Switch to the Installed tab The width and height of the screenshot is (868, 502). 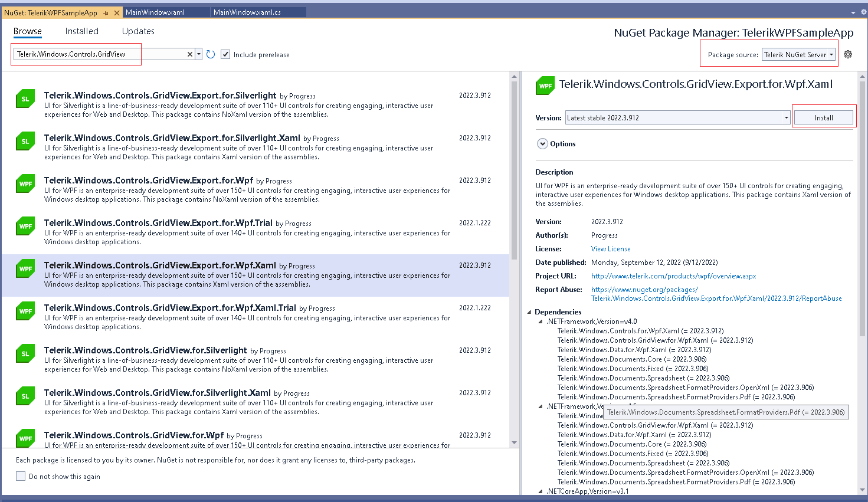point(81,31)
